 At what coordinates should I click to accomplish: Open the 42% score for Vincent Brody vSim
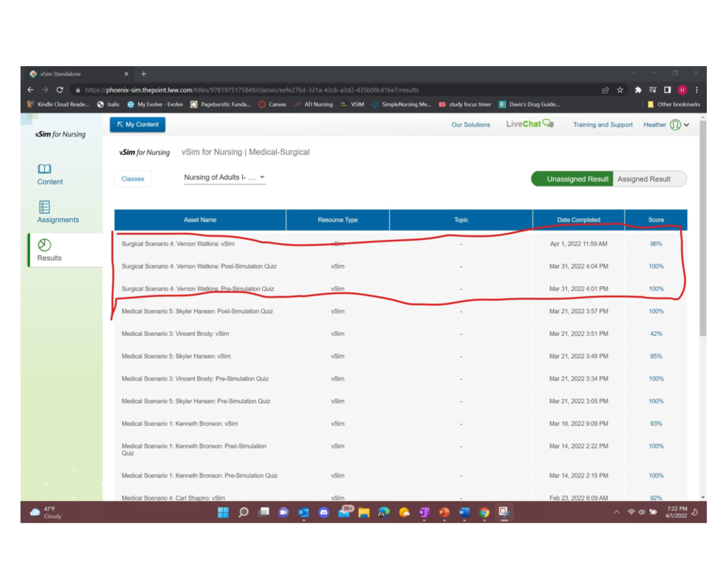pyautogui.click(x=656, y=333)
